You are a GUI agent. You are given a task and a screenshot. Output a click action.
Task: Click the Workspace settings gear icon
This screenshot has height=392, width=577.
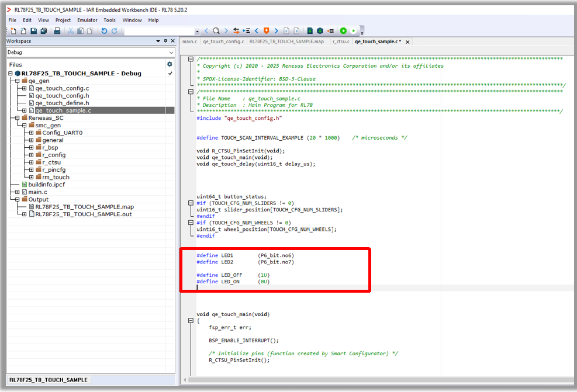(170, 64)
